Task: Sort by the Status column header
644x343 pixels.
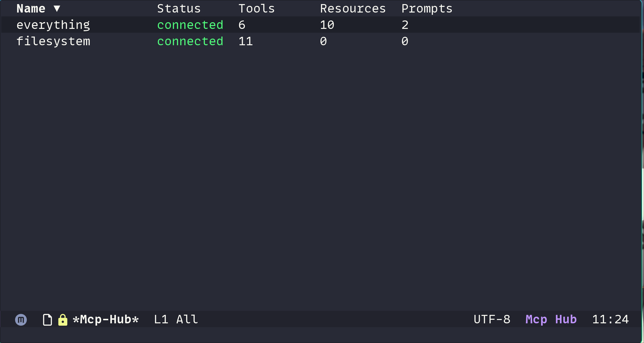Action: (179, 9)
